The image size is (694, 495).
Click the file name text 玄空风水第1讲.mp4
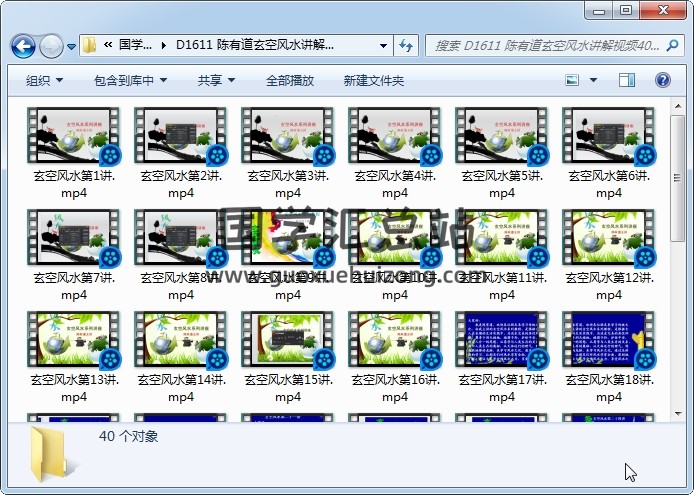coord(74,184)
